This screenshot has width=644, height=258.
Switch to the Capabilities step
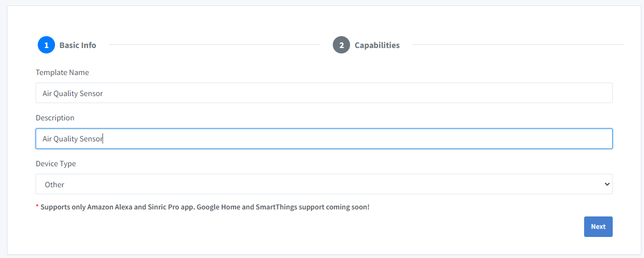[377, 45]
